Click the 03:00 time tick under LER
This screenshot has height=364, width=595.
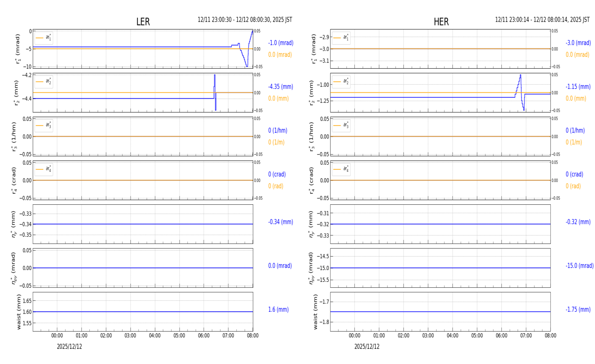click(x=131, y=336)
